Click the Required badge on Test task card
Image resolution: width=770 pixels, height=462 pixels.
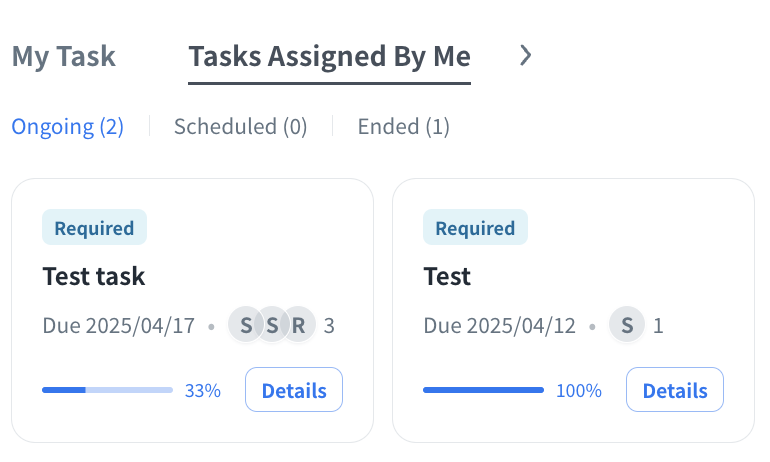(94, 228)
